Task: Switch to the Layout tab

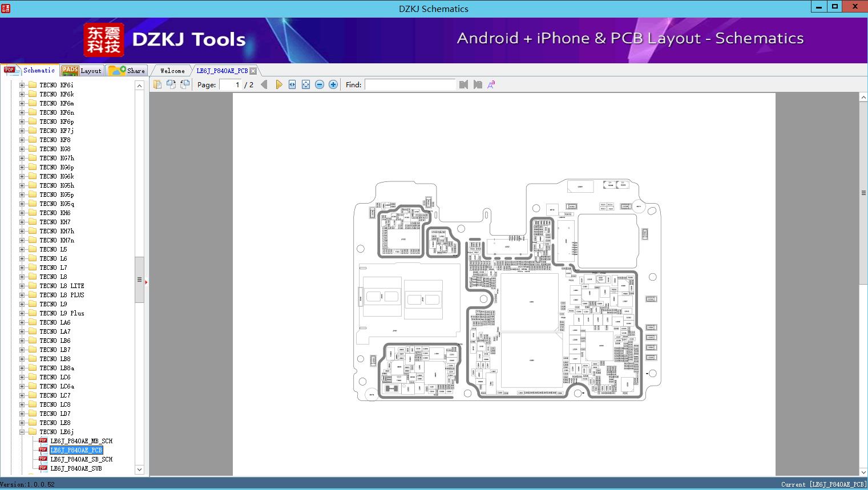Action: click(x=82, y=70)
